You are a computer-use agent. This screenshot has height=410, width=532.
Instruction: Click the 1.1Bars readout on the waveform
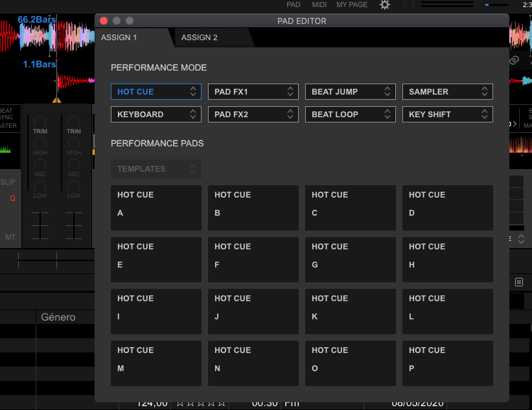[40, 64]
